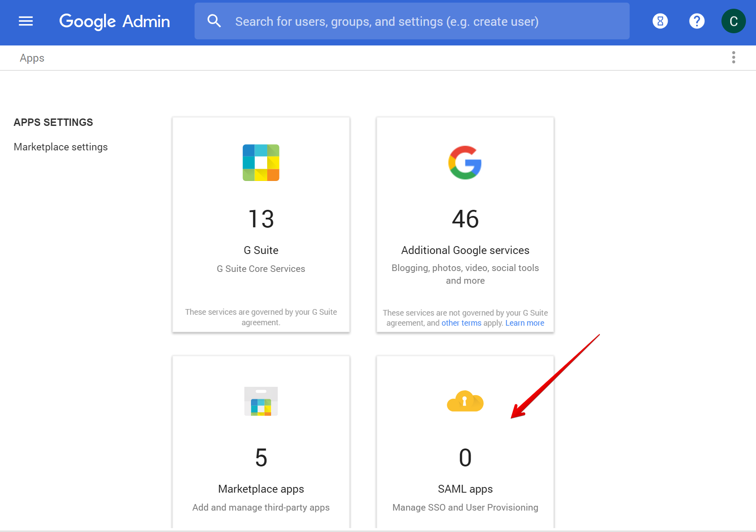Open the account avatar menu
Viewport: 756px width, 532px height.
click(x=733, y=21)
